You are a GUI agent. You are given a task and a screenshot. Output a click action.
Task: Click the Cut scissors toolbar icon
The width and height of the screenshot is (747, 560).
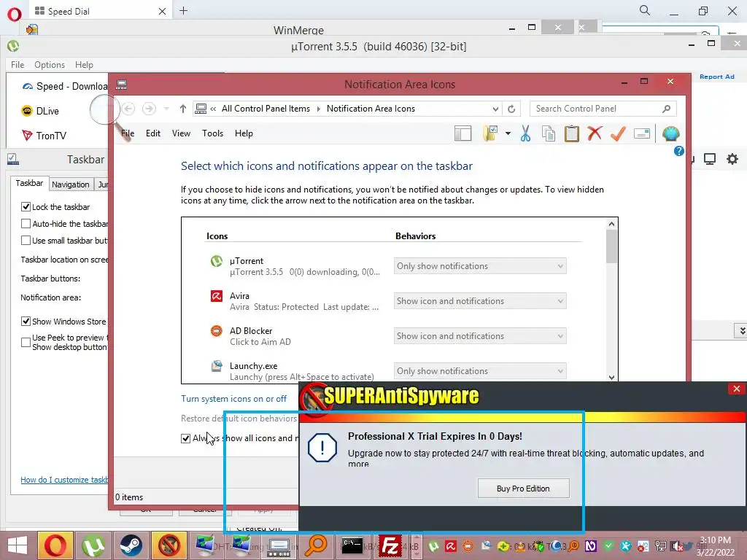(525, 134)
